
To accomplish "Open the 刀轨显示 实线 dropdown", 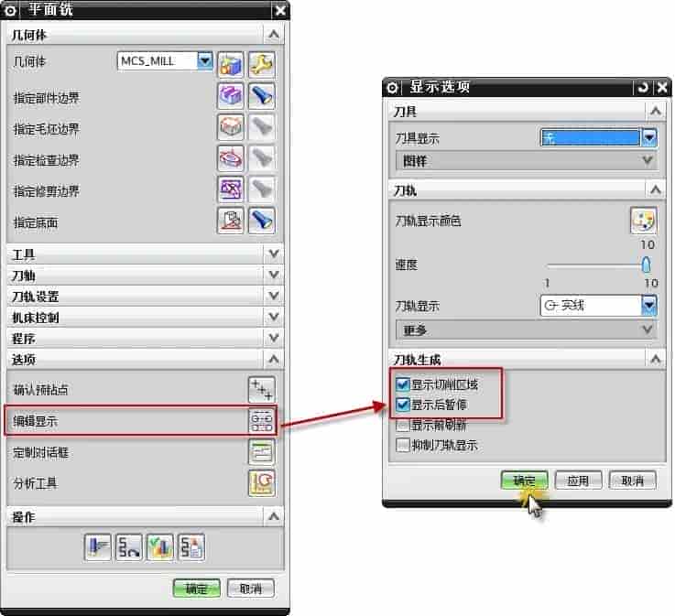I will click(649, 306).
